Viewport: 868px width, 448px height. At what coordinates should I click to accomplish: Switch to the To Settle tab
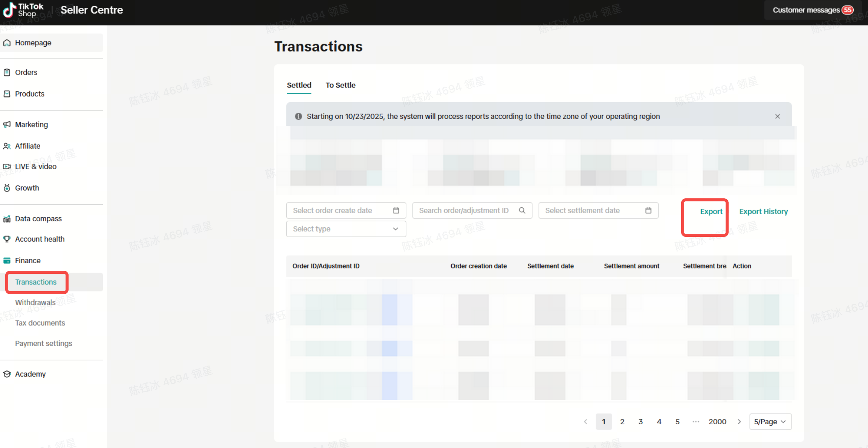(x=340, y=85)
